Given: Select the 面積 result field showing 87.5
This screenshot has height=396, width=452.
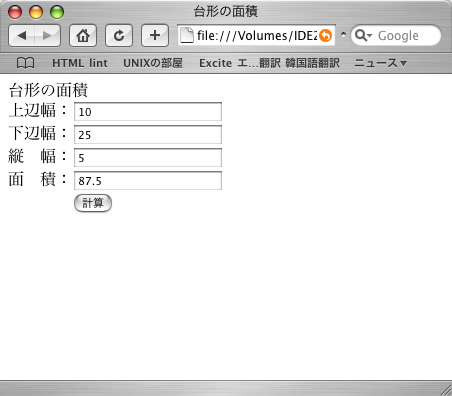Looking at the screenshot, I should click(x=148, y=181).
